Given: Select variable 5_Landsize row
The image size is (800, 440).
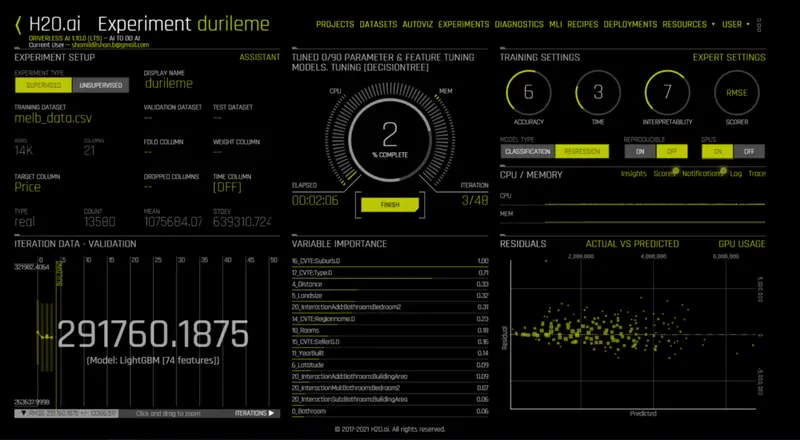Looking at the screenshot, I should pyautogui.click(x=390, y=296).
